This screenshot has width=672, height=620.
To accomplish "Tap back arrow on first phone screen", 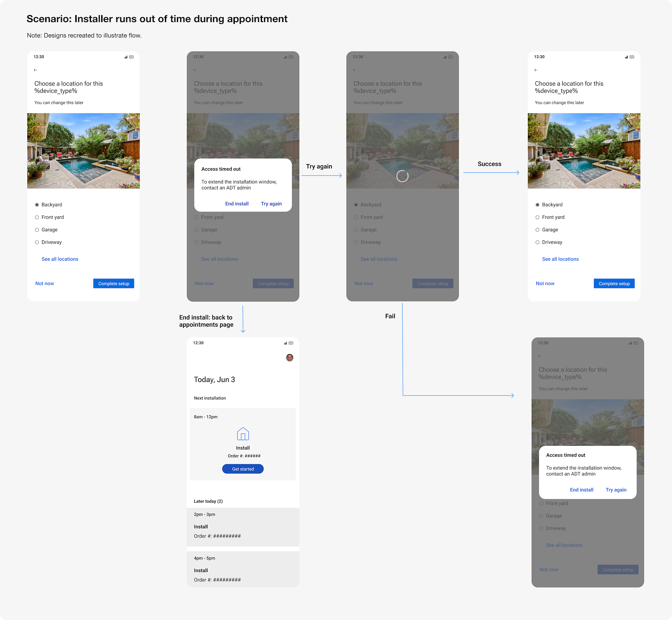I will tap(35, 70).
